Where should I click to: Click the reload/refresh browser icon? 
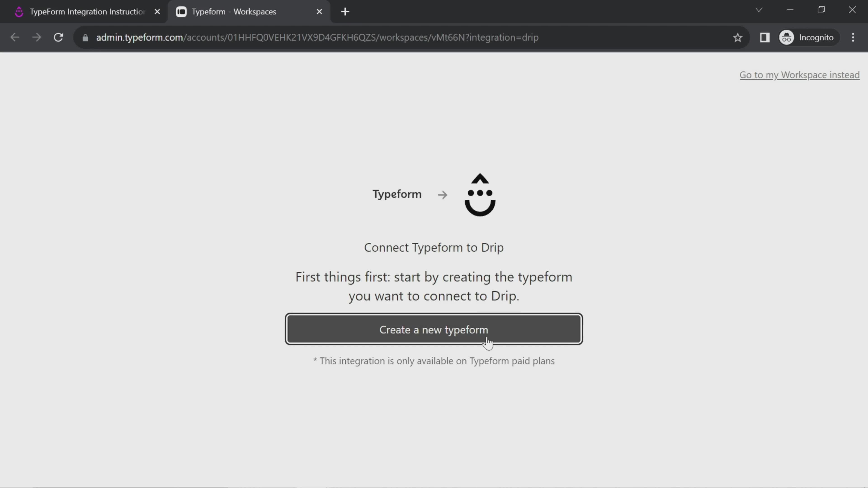coord(58,38)
